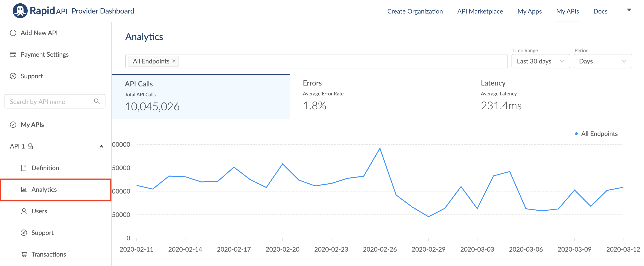
Task: Click the Payment Settings card icon
Action: click(x=13, y=54)
